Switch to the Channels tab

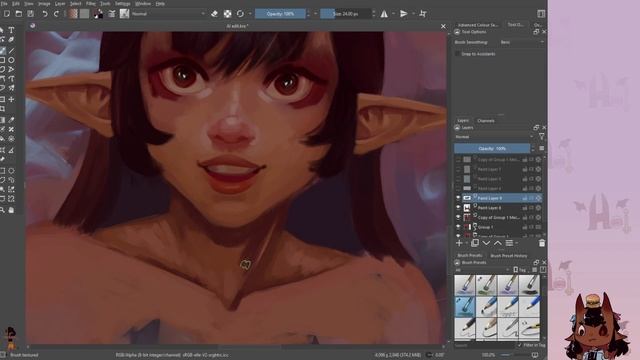coord(486,121)
